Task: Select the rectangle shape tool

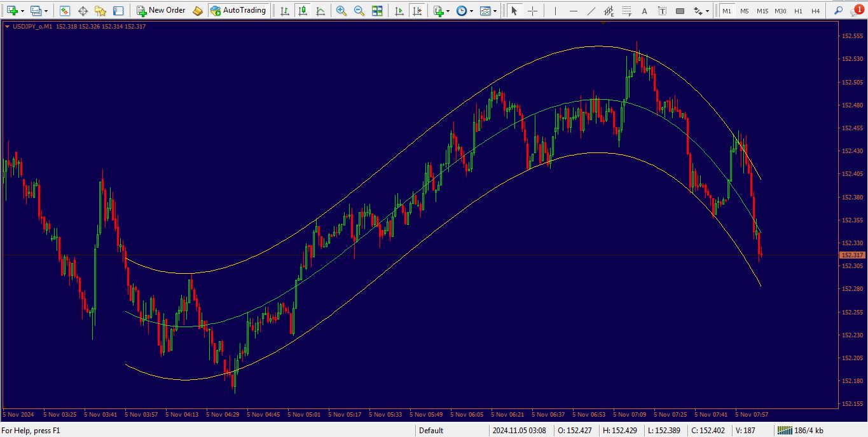Action: point(680,11)
